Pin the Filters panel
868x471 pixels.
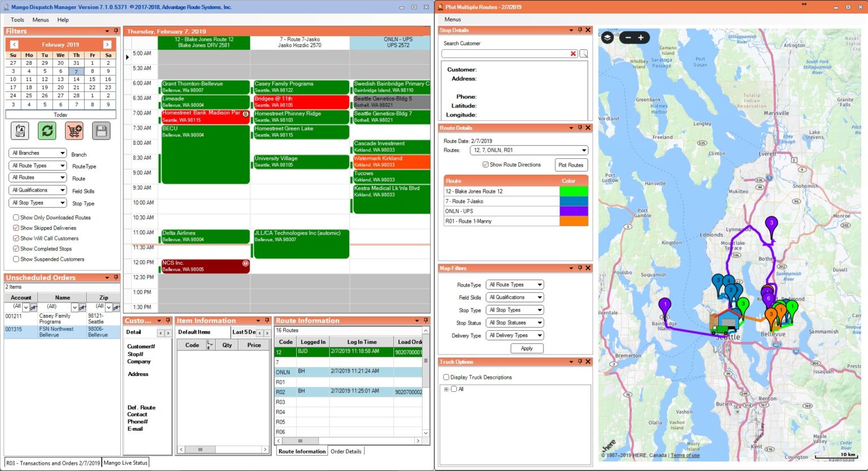pyautogui.click(x=116, y=31)
